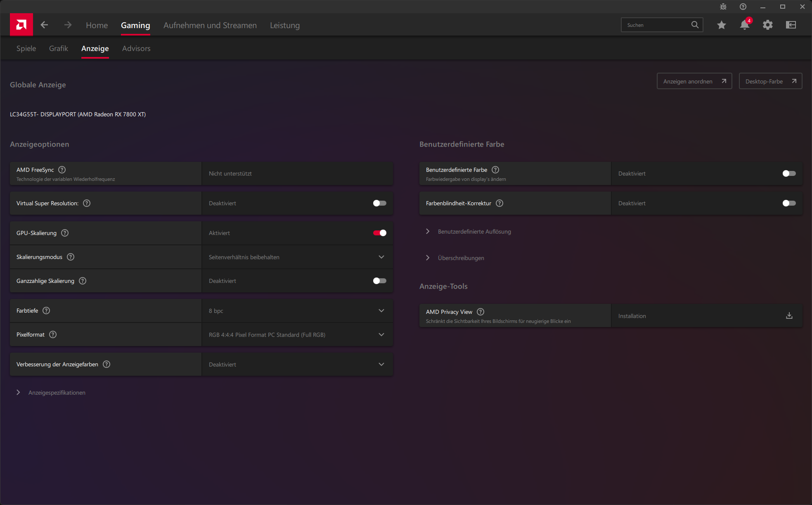Image resolution: width=812 pixels, height=505 pixels.
Task: Download AMD Privacy View installation
Action: 789,316
